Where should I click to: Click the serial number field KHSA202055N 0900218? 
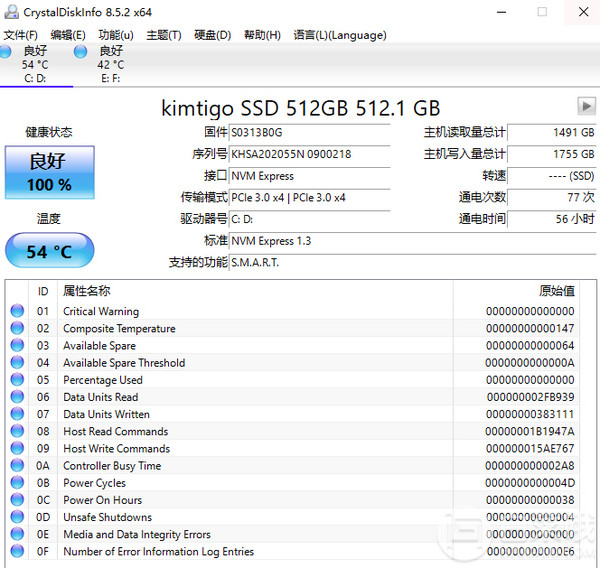pos(309,154)
